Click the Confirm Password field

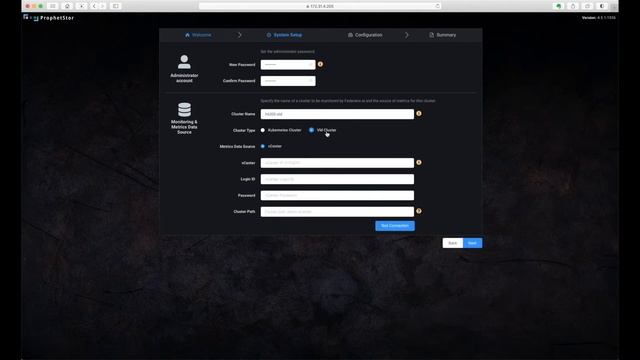[288, 81]
